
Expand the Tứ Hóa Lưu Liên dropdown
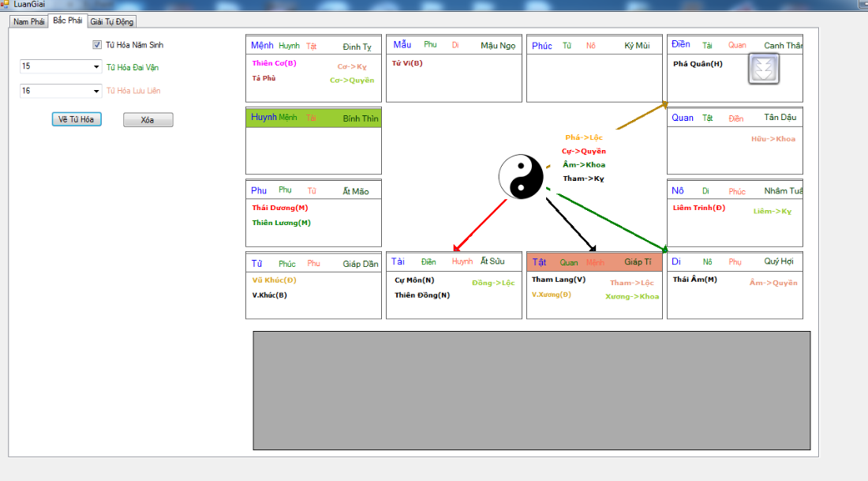point(96,91)
